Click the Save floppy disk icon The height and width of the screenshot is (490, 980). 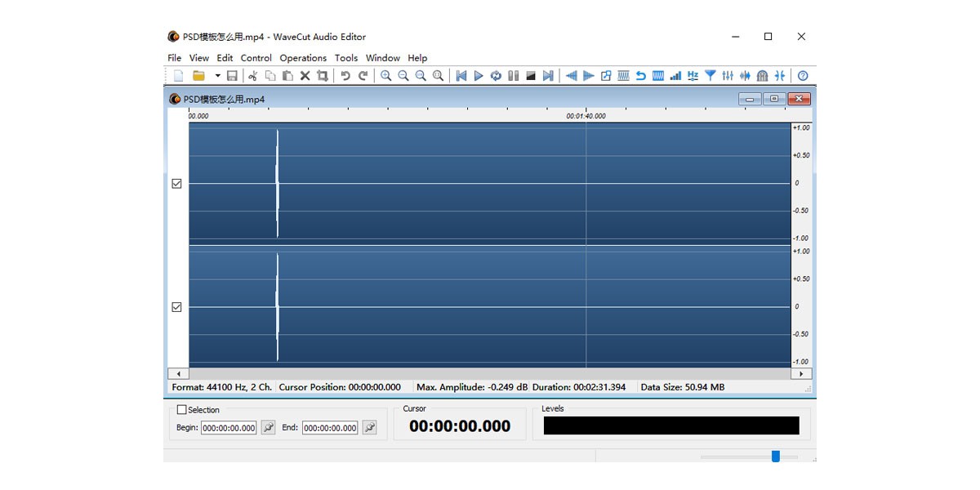tap(232, 76)
